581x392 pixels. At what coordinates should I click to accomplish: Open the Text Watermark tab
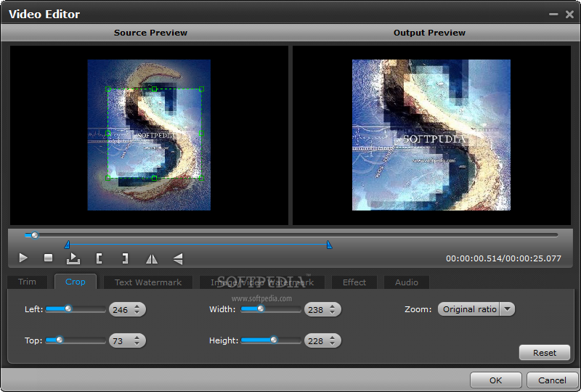148,282
